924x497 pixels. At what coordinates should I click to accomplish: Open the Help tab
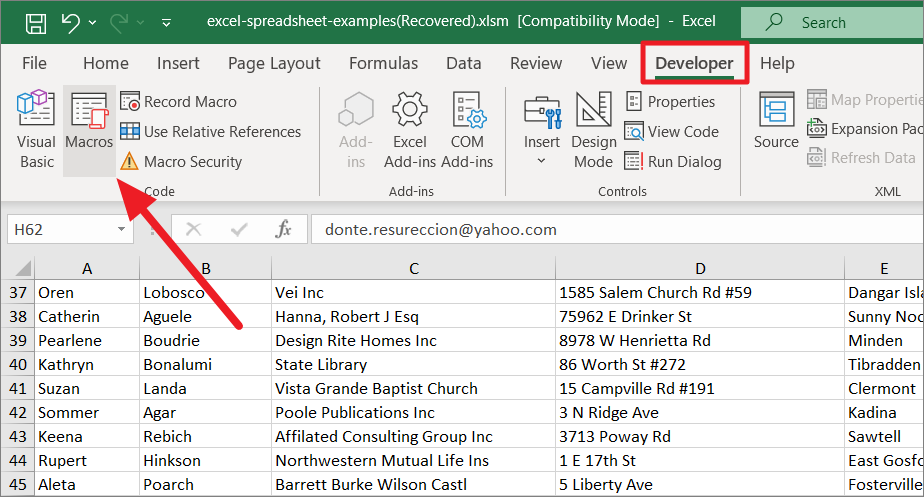(x=777, y=63)
